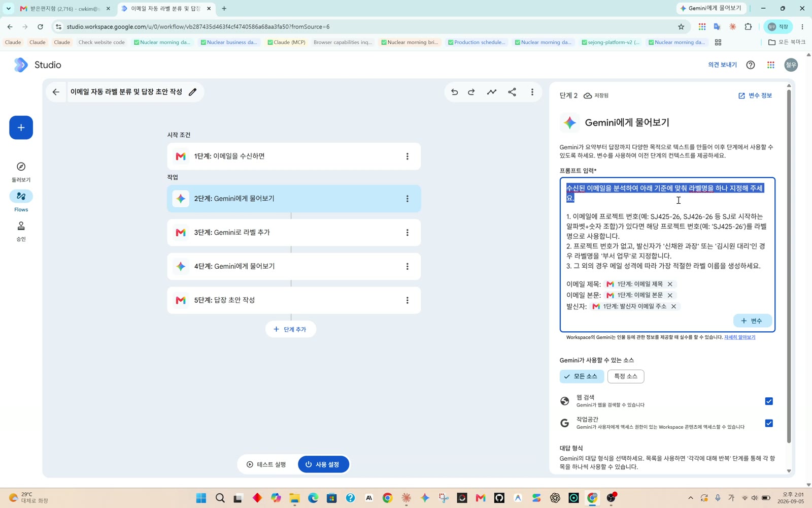Click the Studio logo
The height and width of the screenshot is (508, 812).
(x=37, y=65)
